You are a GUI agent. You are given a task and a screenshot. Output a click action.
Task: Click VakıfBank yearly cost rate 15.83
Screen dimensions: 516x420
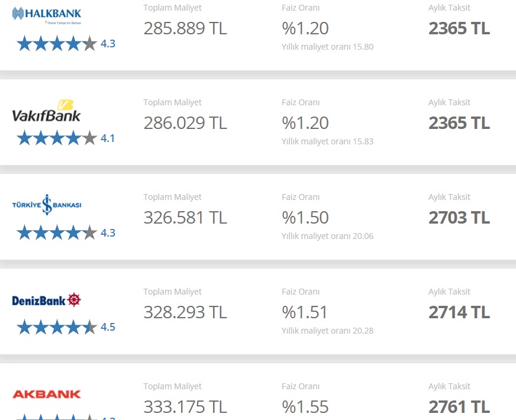tap(327, 141)
